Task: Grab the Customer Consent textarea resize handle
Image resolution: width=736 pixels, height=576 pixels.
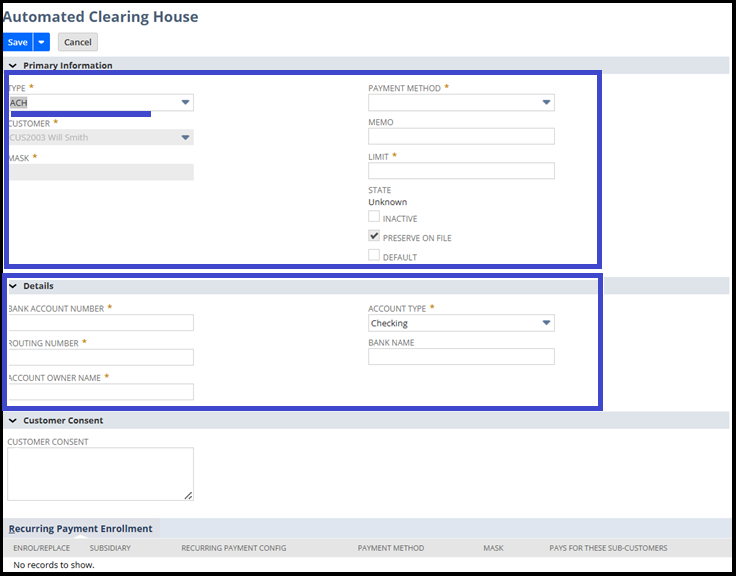Action: click(188, 495)
